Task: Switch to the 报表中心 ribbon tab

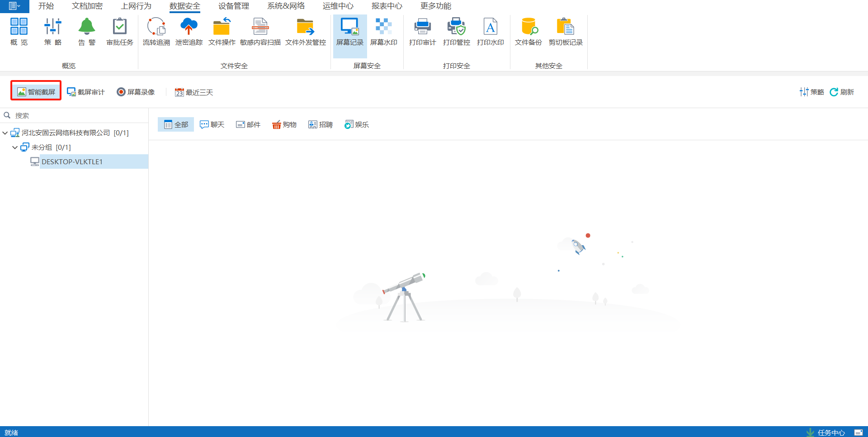Action: [x=387, y=6]
